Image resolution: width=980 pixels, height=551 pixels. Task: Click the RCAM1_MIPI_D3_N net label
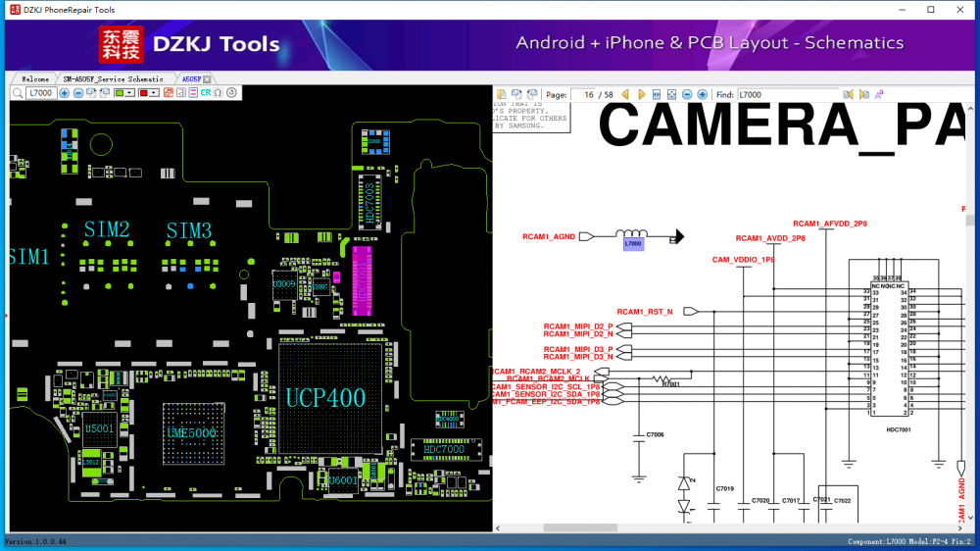pyautogui.click(x=578, y=357)
